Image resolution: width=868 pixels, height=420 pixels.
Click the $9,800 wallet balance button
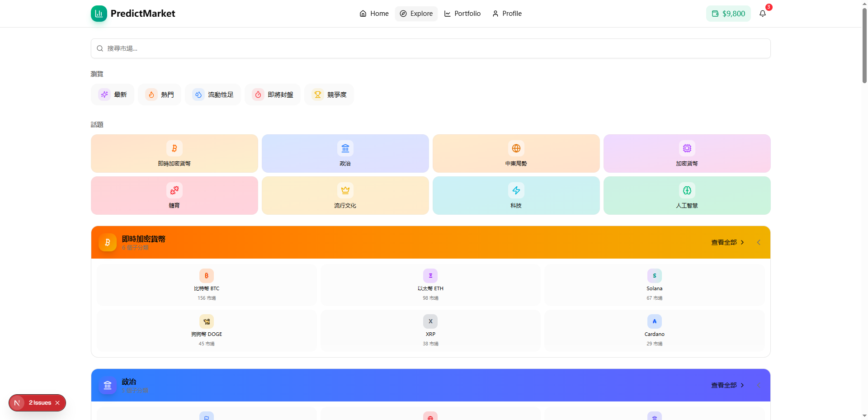pos(728,14)
